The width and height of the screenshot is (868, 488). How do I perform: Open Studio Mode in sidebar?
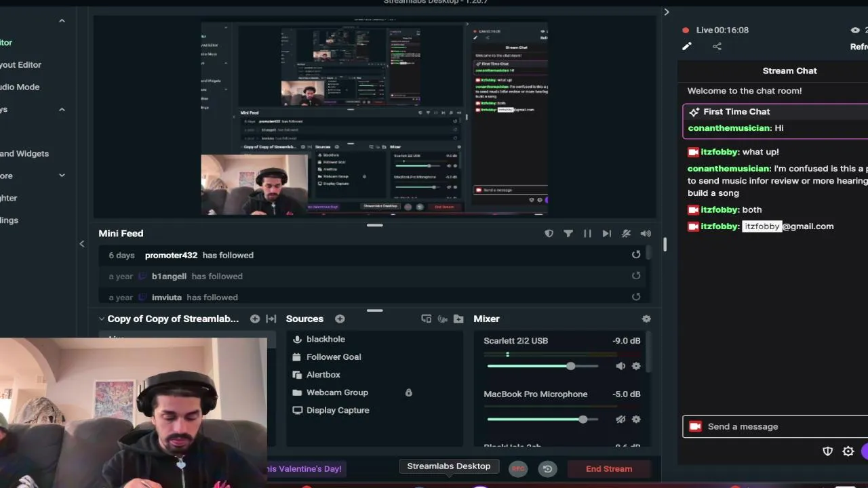20,87
